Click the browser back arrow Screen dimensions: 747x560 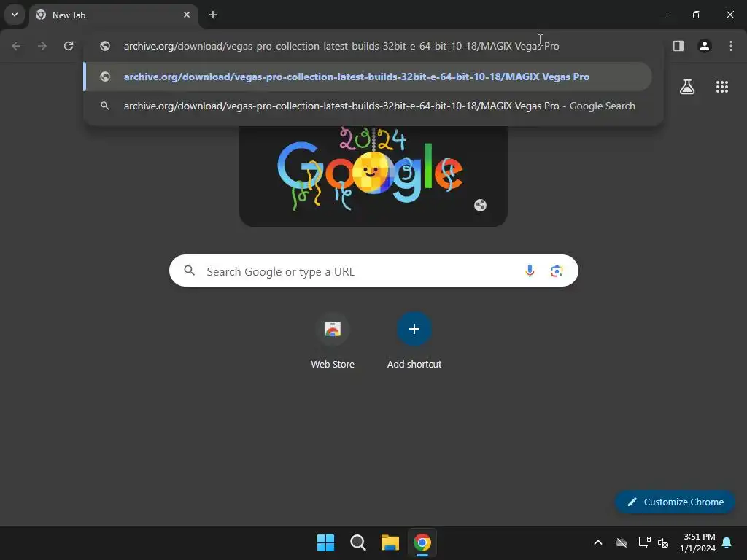(16, 46)
